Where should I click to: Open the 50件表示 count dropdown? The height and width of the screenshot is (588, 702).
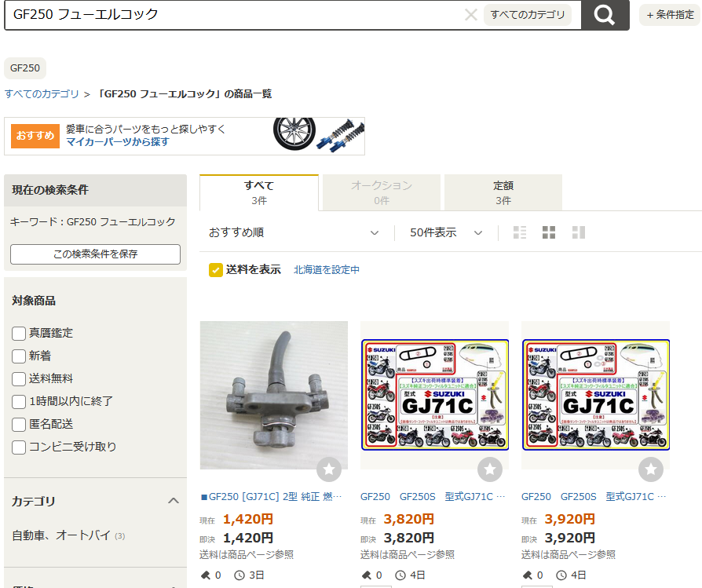click(446, 232)
